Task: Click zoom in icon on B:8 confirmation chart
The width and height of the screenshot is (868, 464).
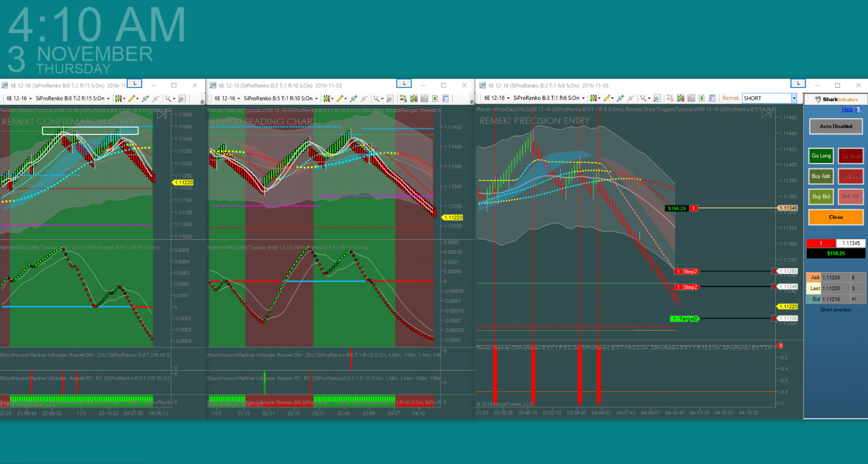Action: [145, 98]
